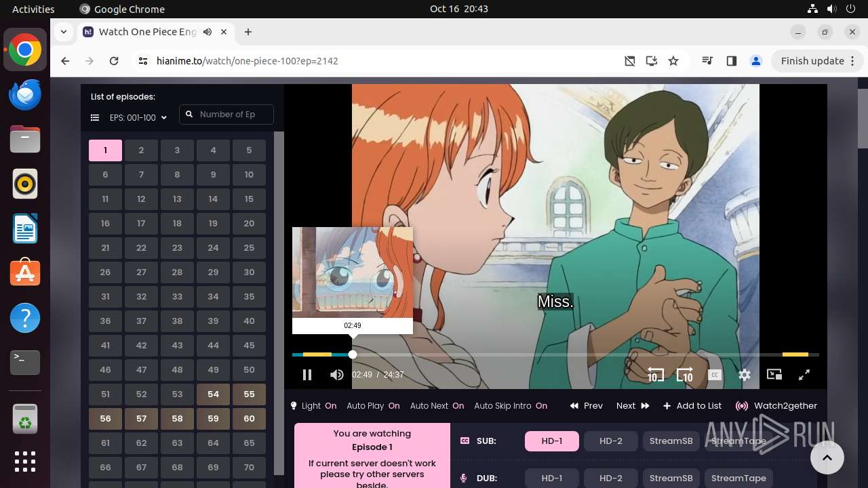Open Ubuntu Software from dock
This screenshot has width=868, height=488.
coord(25,273)
